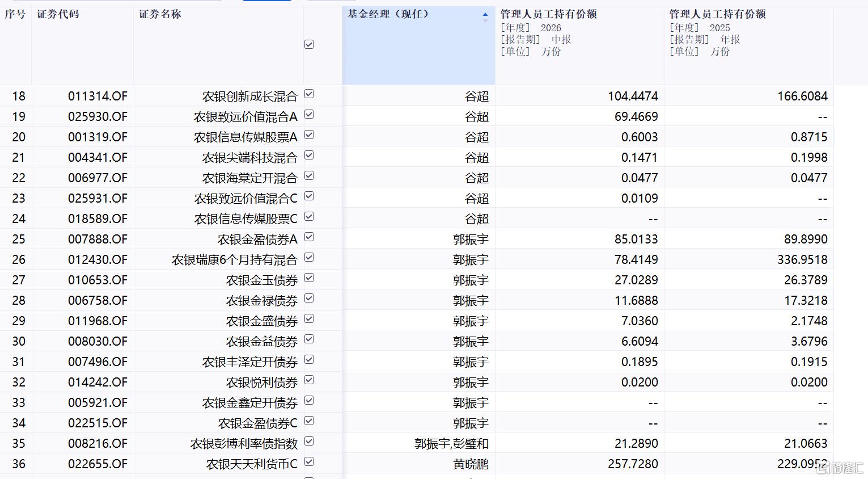Click the value 7.0360

640,321
